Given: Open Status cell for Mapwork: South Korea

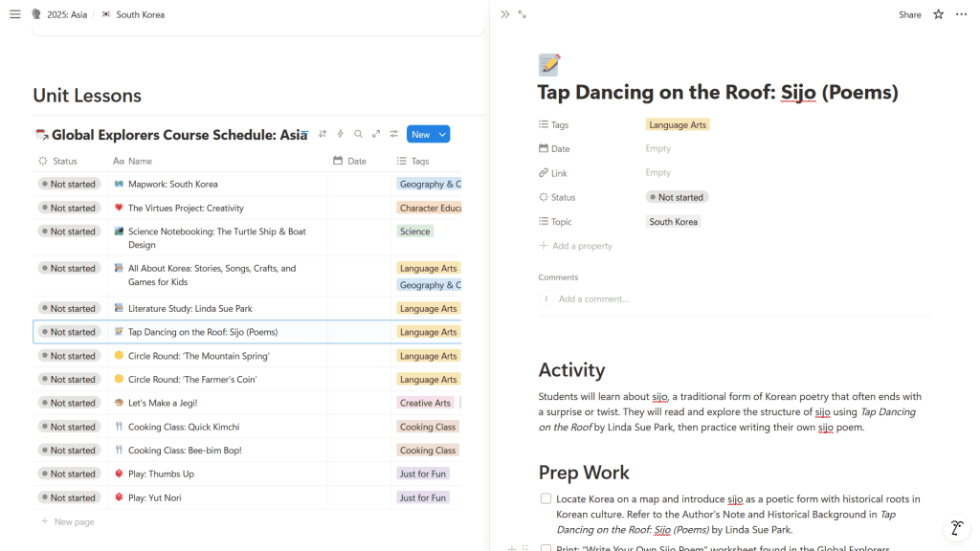Looking at the screenshot, I should (x=68, y=184).
